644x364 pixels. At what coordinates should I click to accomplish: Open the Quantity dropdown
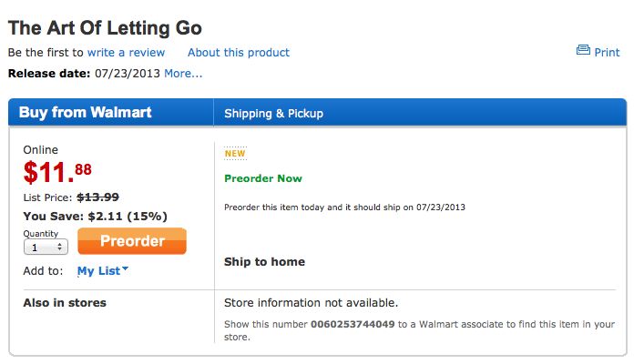(46, 247)
